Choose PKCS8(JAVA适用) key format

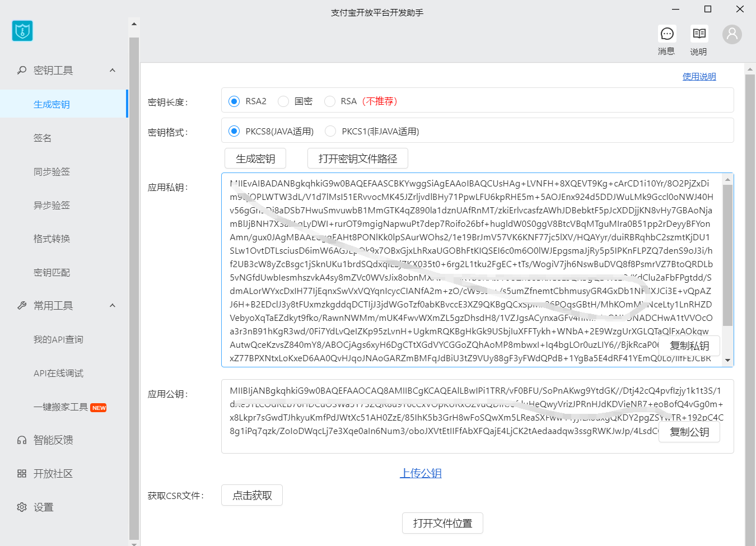(x=234, y=131)
